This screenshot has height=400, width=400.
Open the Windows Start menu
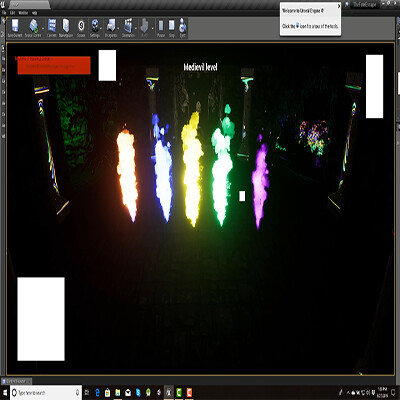(x=5, y=393)
